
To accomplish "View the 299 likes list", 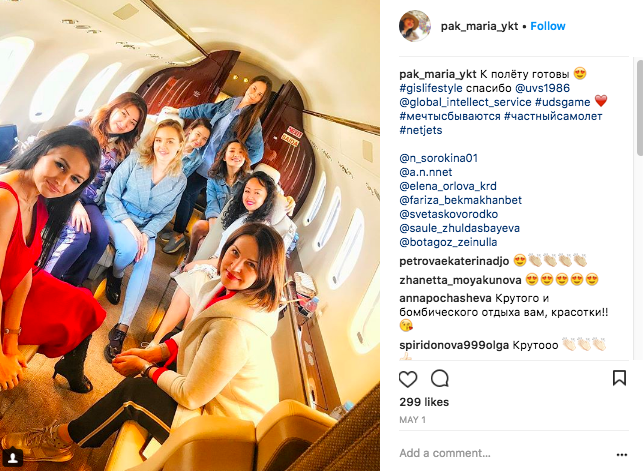I will point(424,402).
